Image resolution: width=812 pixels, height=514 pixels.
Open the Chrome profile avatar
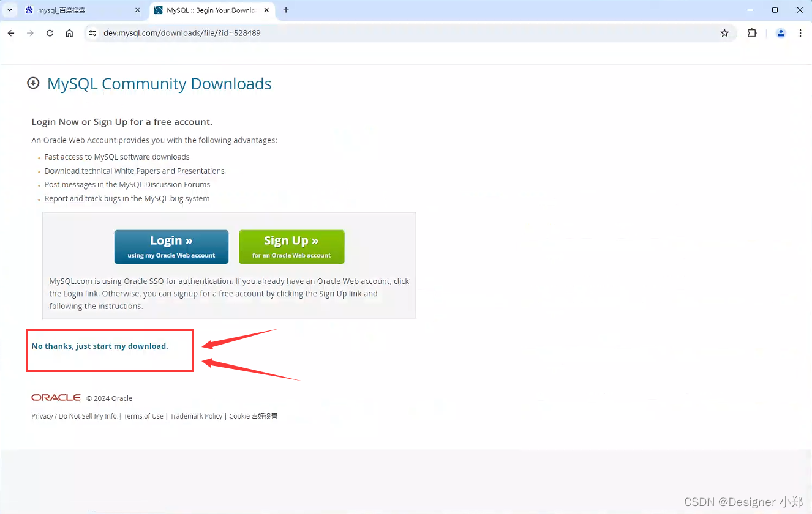781,33
